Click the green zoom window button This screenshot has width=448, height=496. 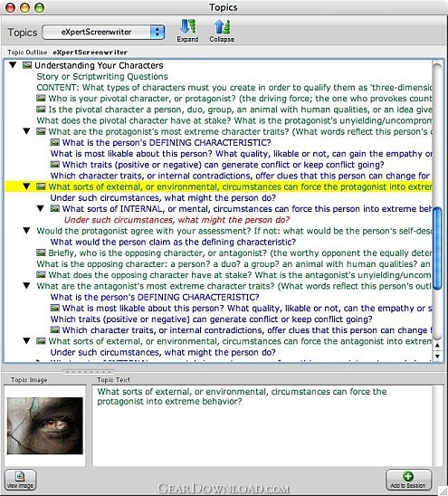coord(39,7)
